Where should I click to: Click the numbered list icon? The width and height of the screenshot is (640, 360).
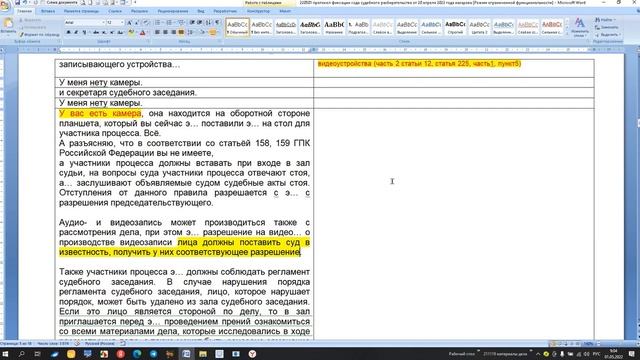170,22
